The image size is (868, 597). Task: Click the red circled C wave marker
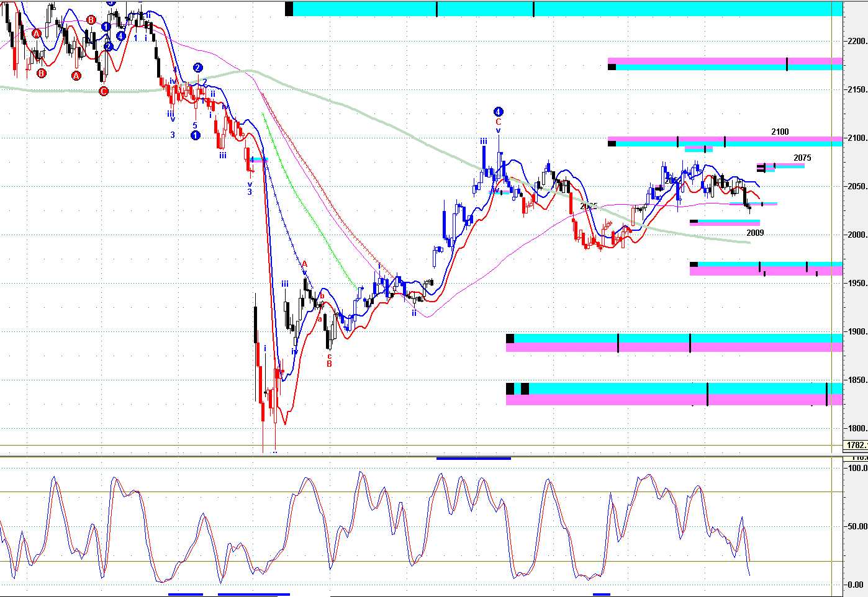104,91
